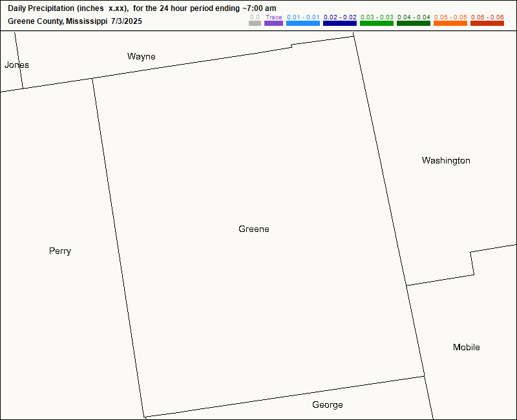Screen dimensions: 517x420
Task: Click the '0.01 - 0.01' legend label
Action: (x=303, y=17)
